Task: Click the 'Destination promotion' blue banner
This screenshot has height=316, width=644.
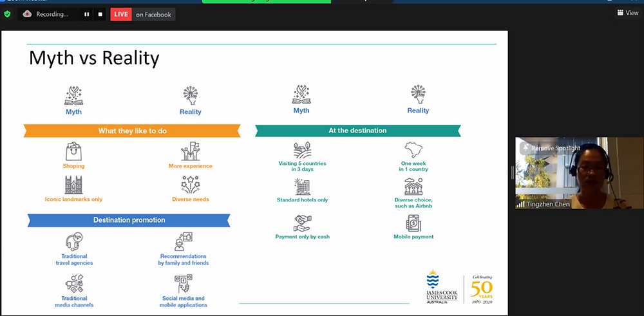Action: coord(129,220)
